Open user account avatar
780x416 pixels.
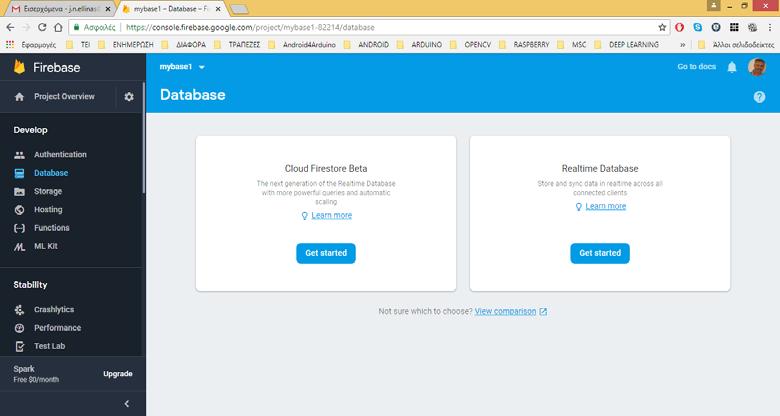757,67
